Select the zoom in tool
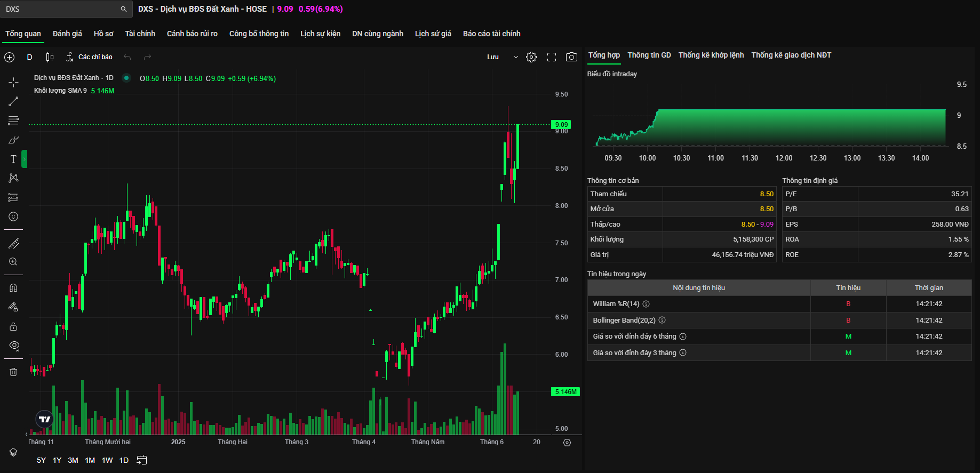 point(14,262)
